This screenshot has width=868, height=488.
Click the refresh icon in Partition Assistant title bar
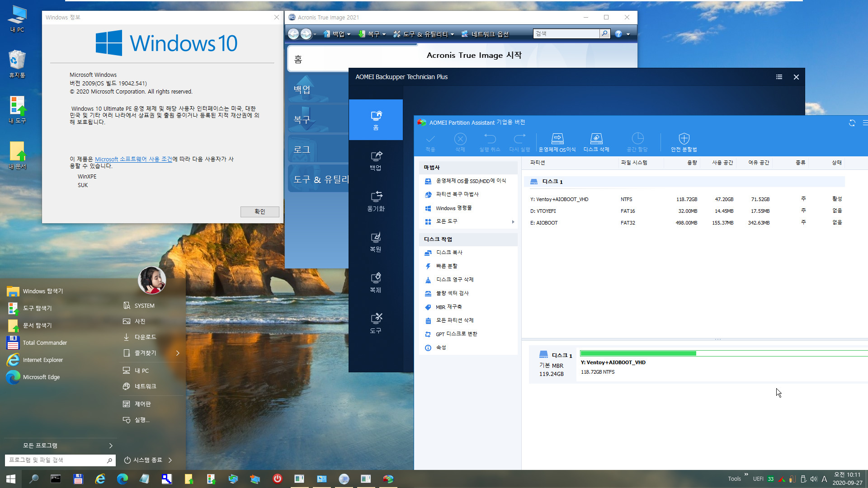click(x=852, y=123)
